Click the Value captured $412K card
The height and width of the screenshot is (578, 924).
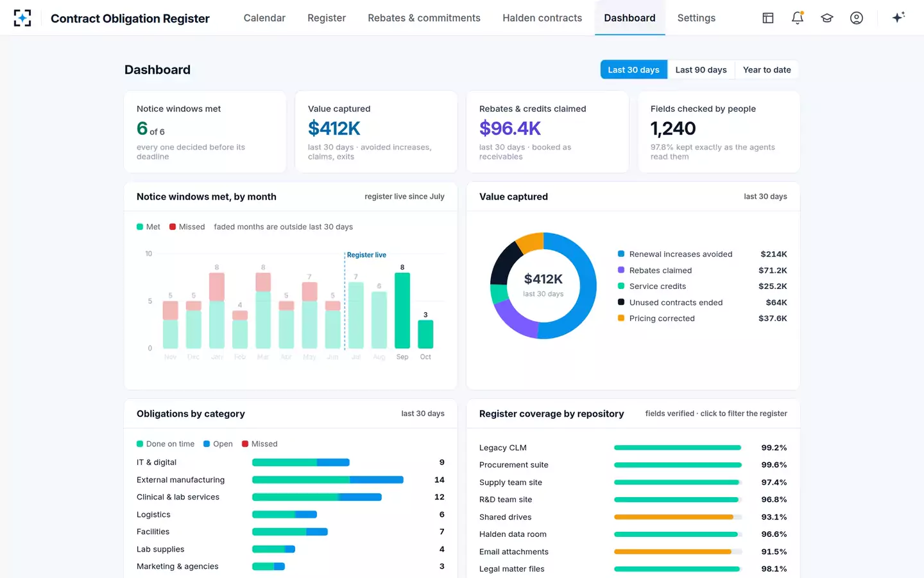pyautogui.click(x=376, y=132)
